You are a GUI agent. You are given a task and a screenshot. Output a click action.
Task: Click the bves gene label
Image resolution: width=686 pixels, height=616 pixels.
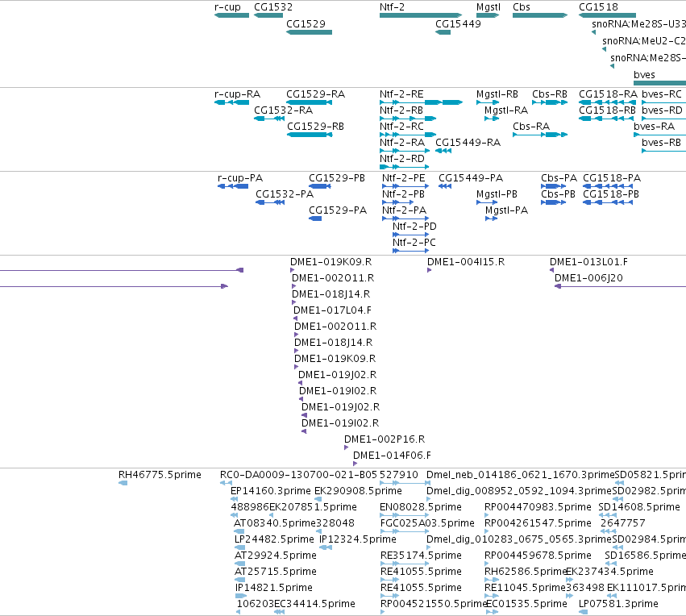(x=644, y=75)
